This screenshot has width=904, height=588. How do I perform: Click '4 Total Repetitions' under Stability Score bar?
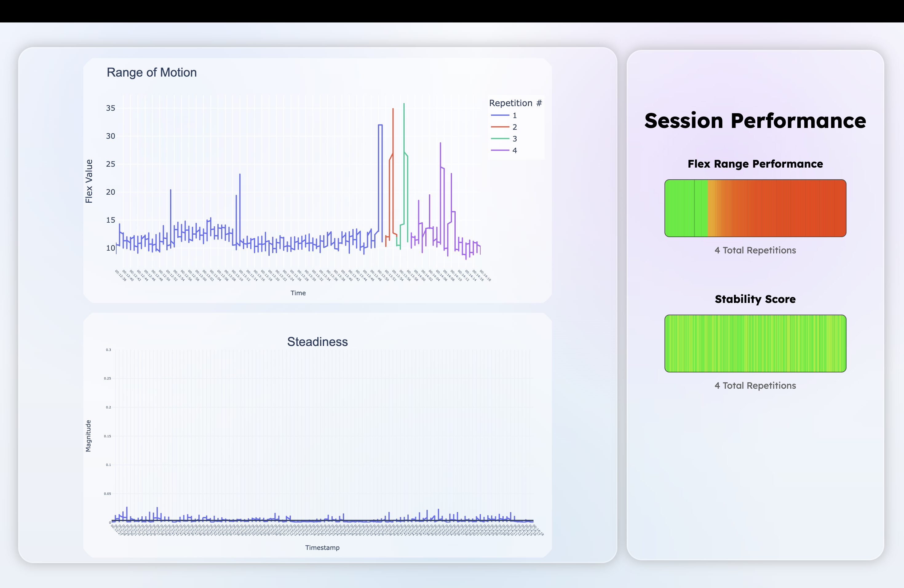point(755,386)
